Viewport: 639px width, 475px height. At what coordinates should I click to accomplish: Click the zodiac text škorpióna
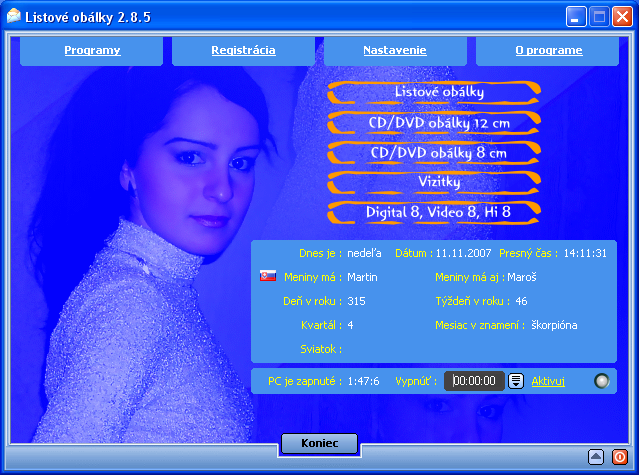[554, 325]
